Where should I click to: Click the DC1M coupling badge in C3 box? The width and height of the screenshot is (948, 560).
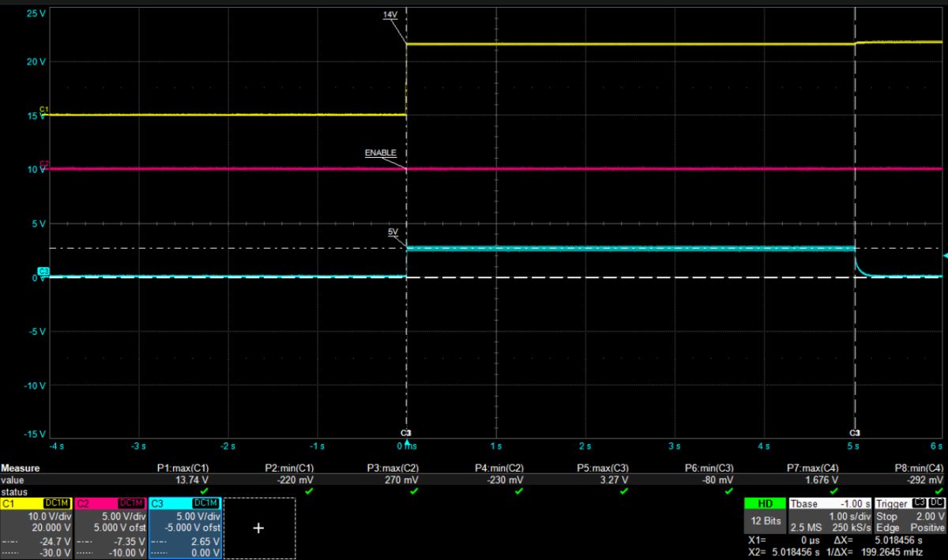tap(205, 503)
